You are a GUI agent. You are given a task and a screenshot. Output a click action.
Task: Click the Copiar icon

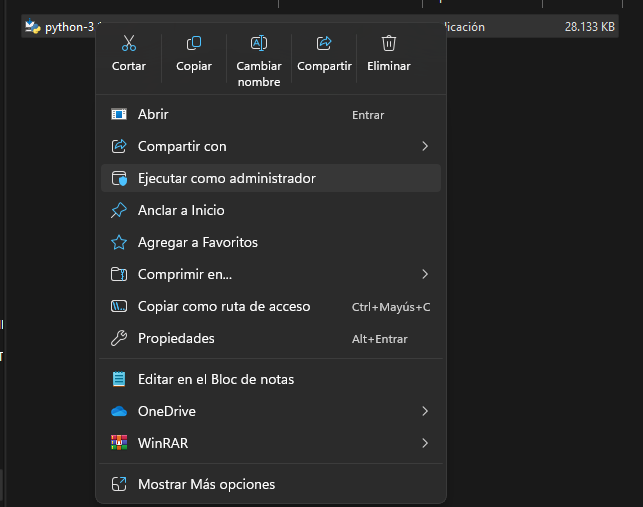[x=194, y=44]
